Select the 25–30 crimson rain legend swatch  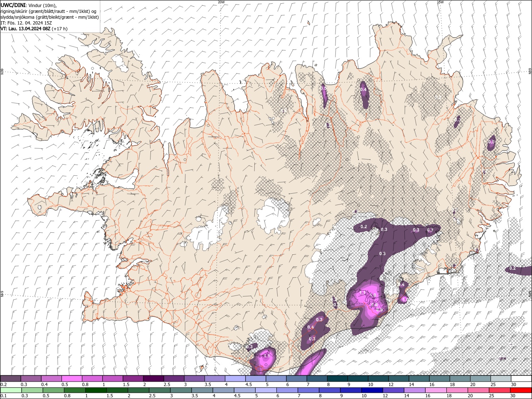(499, 390)
